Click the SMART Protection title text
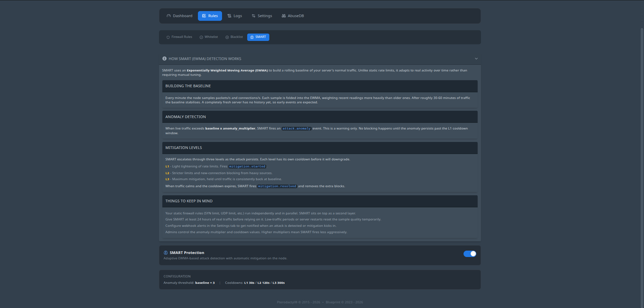The height and width of the screenshot is (308, 644). (x=187, y=253)
